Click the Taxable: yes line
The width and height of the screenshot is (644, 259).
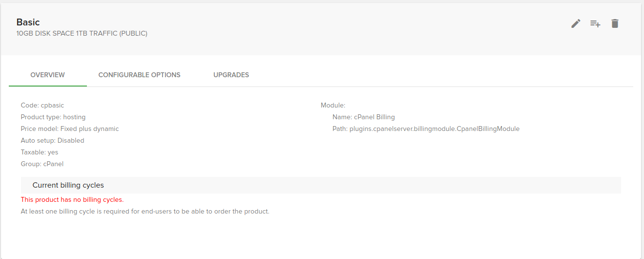point(39,152)
